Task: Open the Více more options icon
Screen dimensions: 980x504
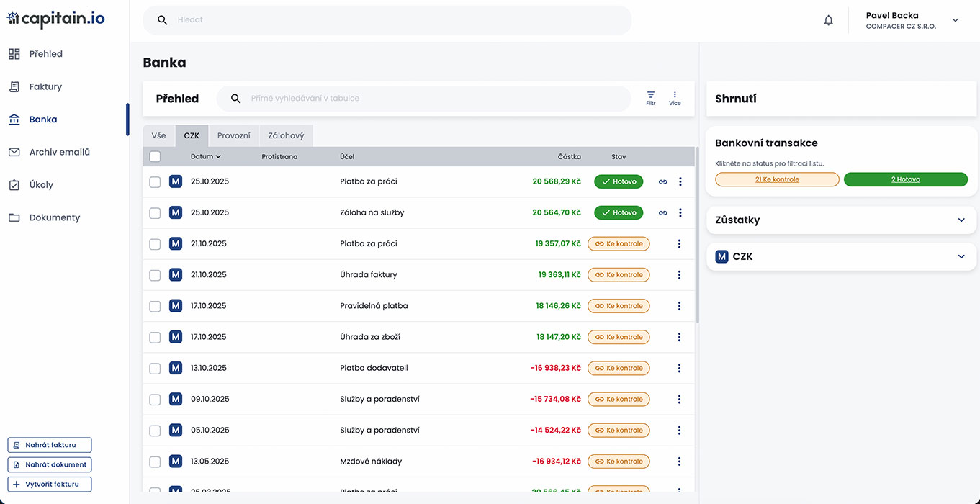Action: pos(675,98)
